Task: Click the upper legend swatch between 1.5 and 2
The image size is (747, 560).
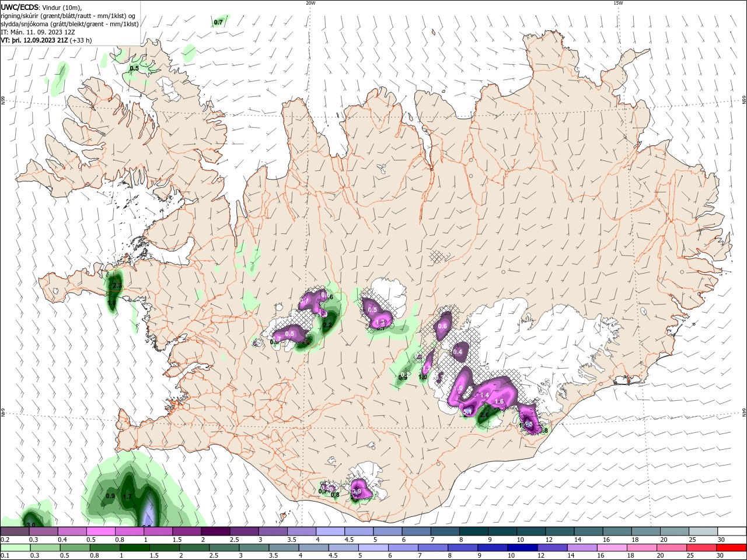Action: (186, 531)
